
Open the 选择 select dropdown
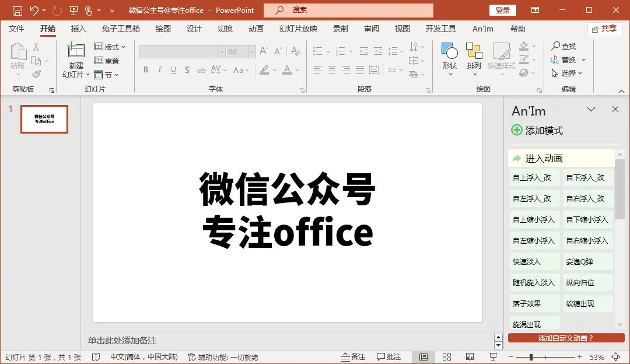click(x=566, y=73)
